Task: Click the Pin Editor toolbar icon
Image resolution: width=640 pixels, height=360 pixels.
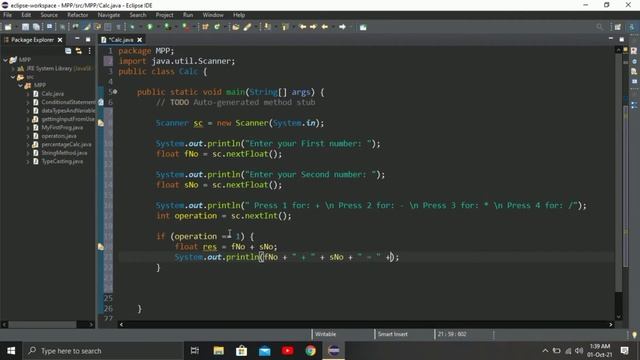Action: click(363, 27)
